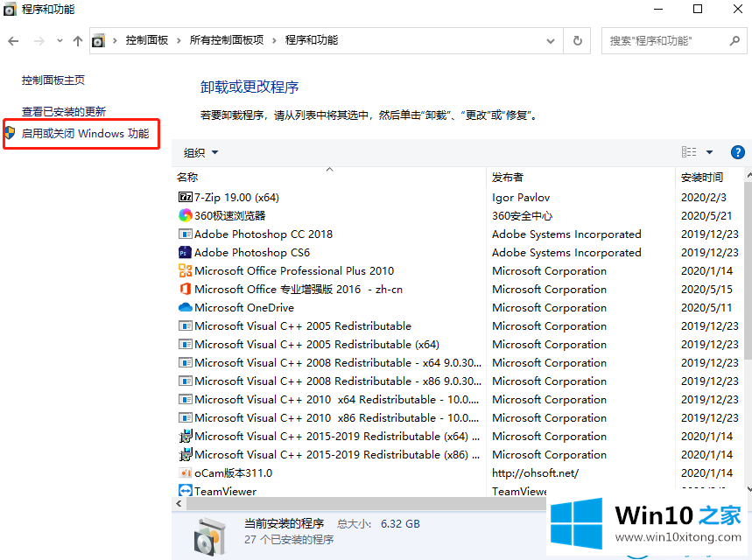The width and height of the screenshot is (752, 560).
Task: Click install date 2020/5/21
Action: click(706, 216)
